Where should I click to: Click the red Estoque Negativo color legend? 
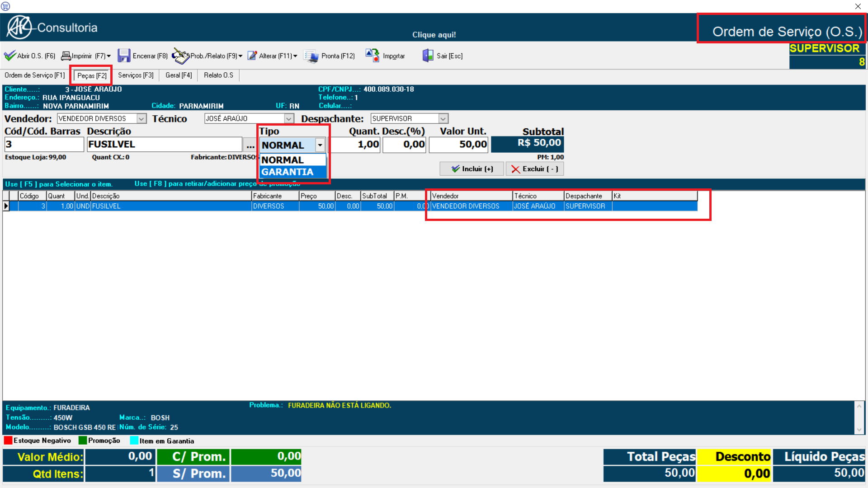tap(8, 441)
